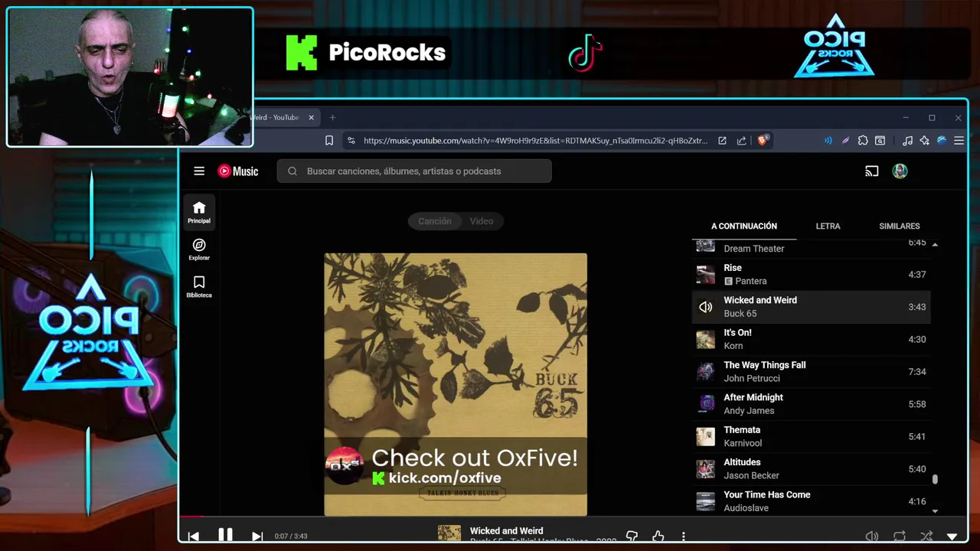Image resolution: width=980 pixels, height=551 pixels.
Task: Click the blue globe icon in browser toolbar
Action: tap(942, 141)
